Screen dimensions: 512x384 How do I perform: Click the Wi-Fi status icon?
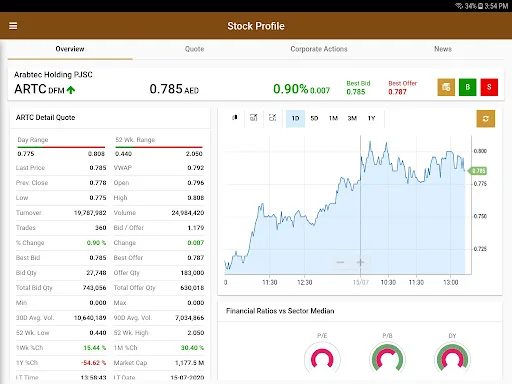459,6
